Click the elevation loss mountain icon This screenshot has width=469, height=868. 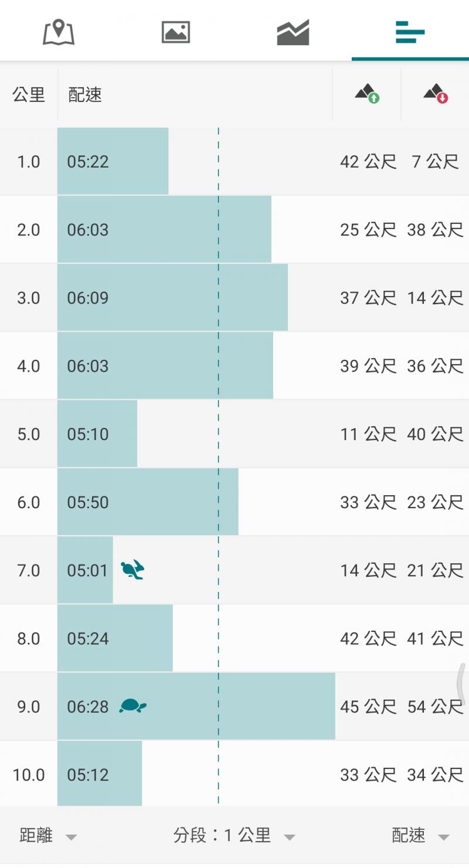point(436,94)
